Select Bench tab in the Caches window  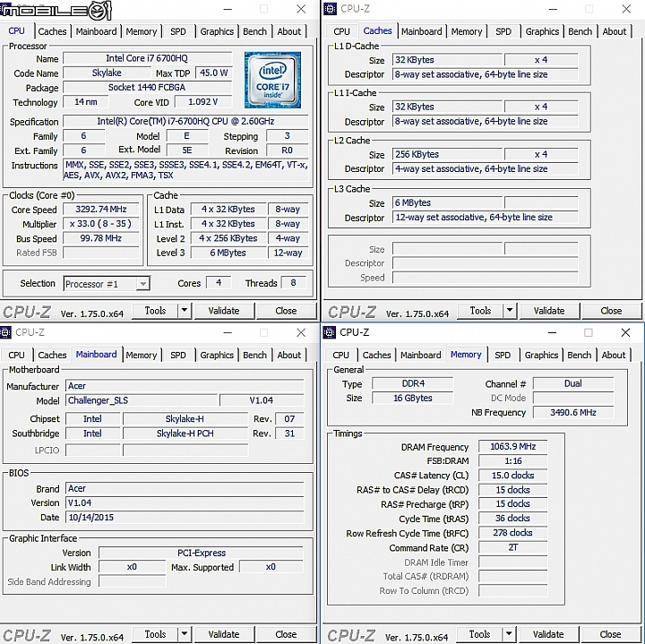pyautogui.click(x=580, y=31)
